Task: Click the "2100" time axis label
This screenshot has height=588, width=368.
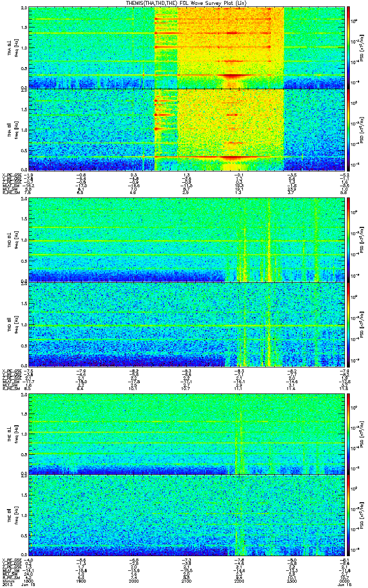Action: click(x=185, y=581)
